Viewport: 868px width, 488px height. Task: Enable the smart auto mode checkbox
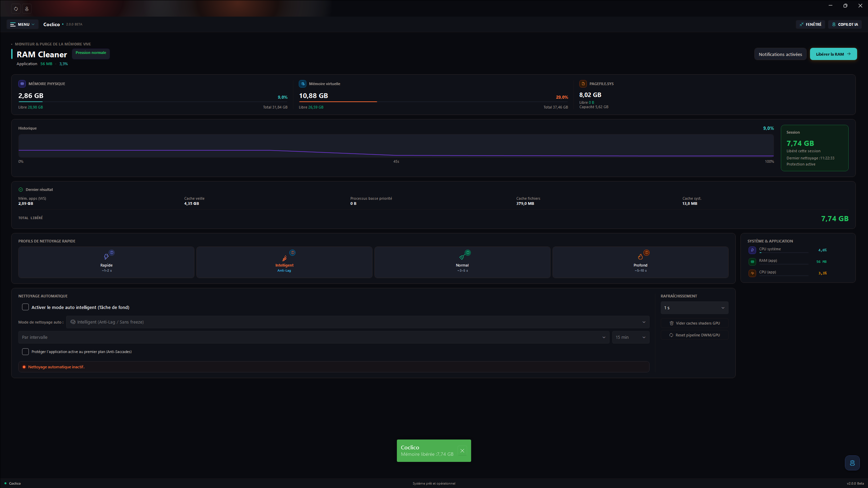pyautogui.click(x=25, y=307)
